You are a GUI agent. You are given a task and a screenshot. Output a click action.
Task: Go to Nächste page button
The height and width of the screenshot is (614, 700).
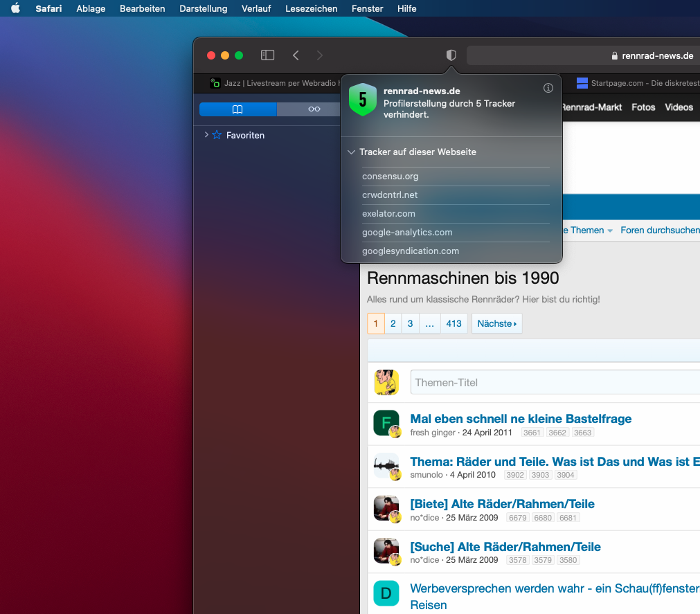pyautogui.click(x=496, y=323)
